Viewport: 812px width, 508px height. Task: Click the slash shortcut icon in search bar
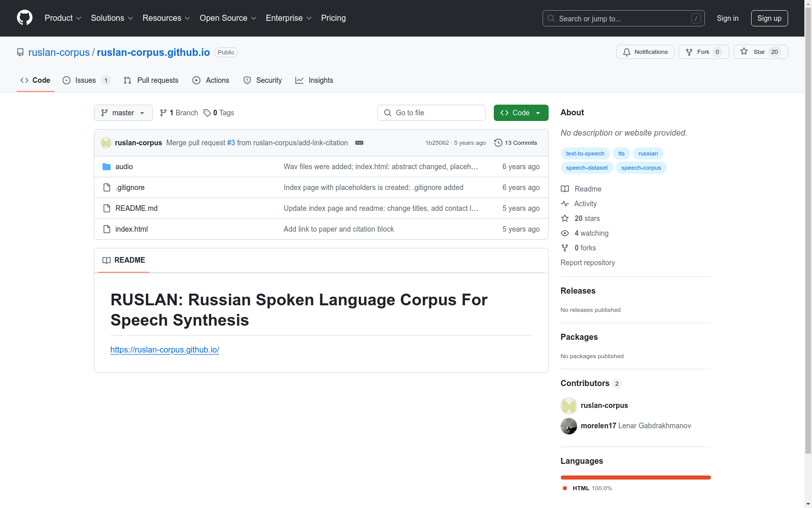point(696,18)
